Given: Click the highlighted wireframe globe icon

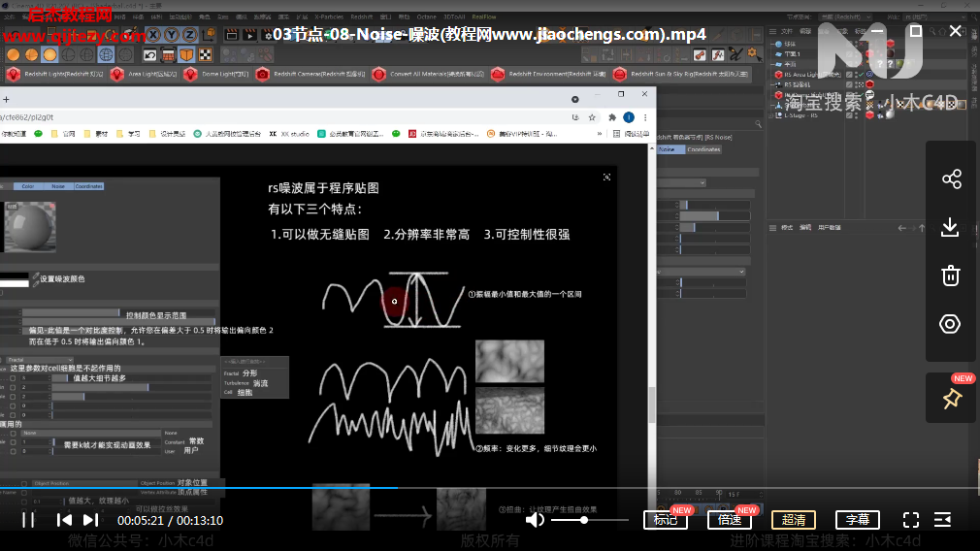Looking at the screenshot, I should click(x=106, y=55).
